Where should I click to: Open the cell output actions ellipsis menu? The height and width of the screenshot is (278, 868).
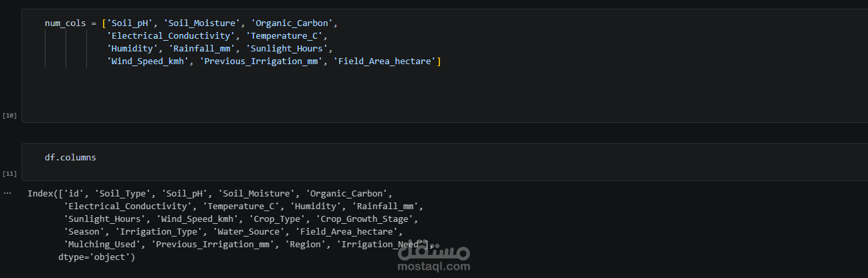[7, 193]
